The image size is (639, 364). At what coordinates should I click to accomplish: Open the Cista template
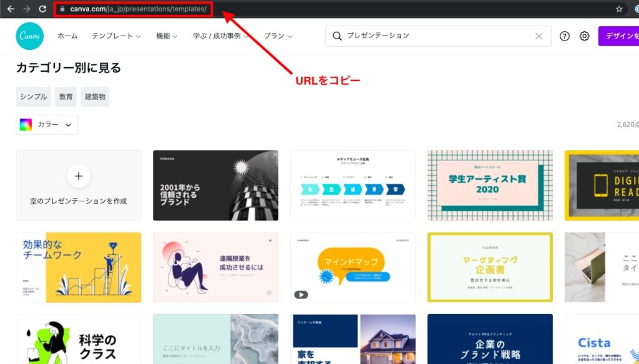[x=602, y=339]
